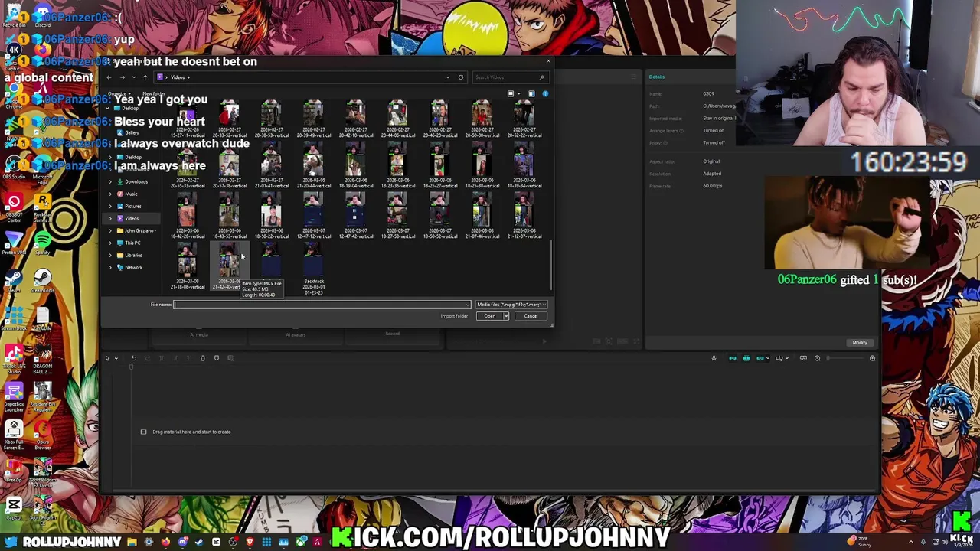This screenshot has height=551, width=980.
Task: Select Videos in the navigation pane
Action: (x=132, y=218)
